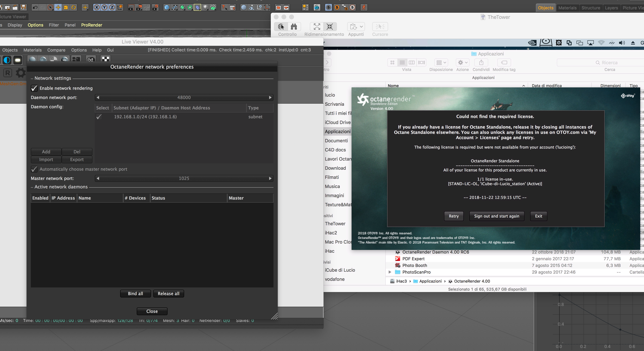Open the Disposizione arrangement dropdown
This screenshot has height=351, width=644.
(441, 62)
